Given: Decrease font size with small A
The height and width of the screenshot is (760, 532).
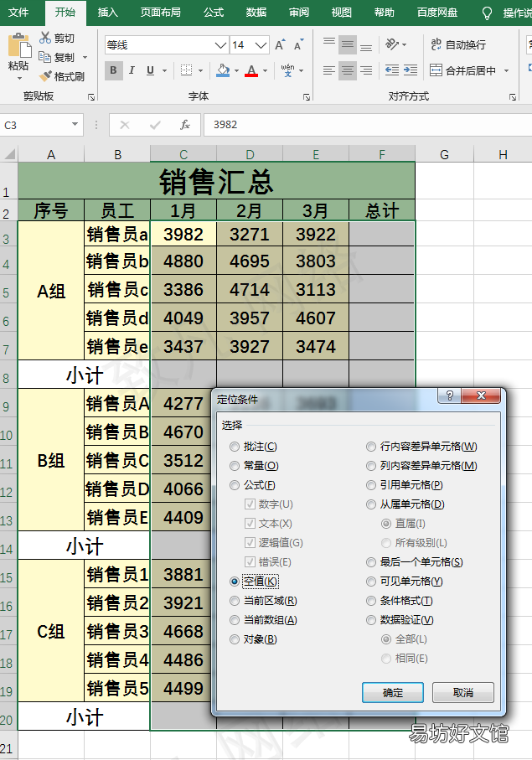Looking at the screenshot, I should [x=298, y=45].
